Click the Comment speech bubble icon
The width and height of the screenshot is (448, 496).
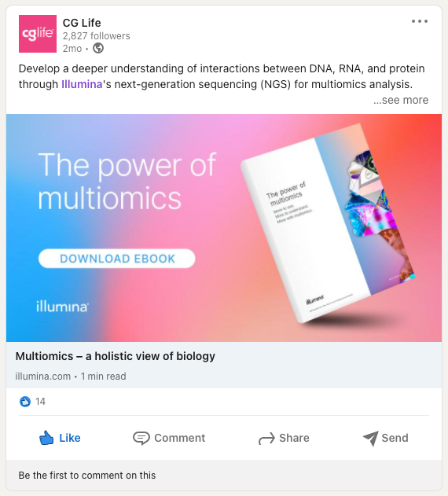click(x=141, y=438)
